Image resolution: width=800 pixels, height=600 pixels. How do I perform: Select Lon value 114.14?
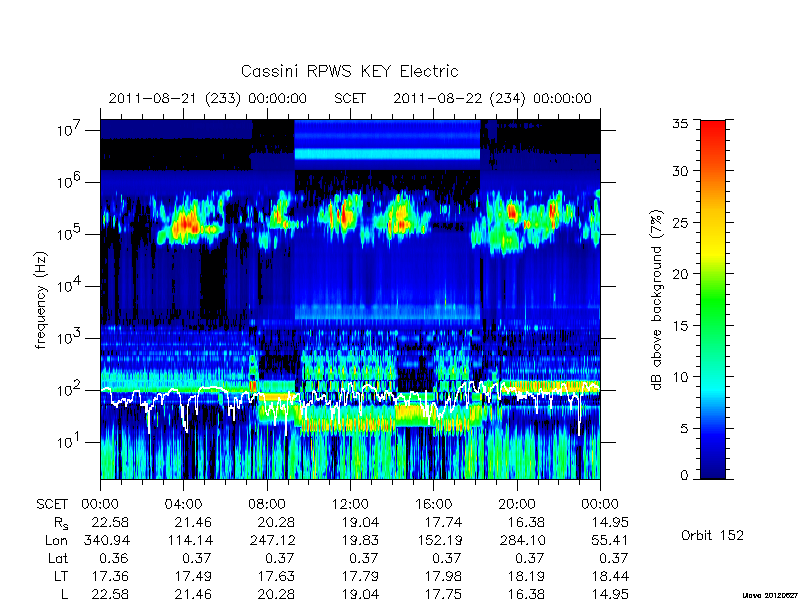click(x=189, y=540)
